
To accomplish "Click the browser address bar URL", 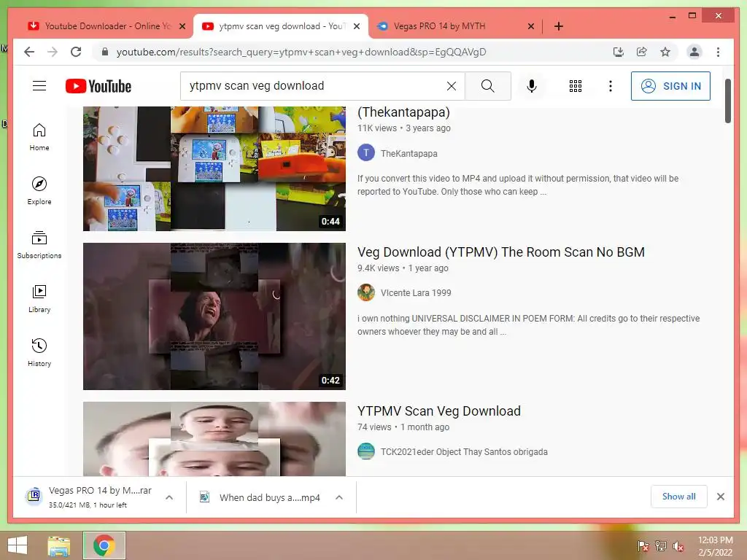I will [301, 52].
